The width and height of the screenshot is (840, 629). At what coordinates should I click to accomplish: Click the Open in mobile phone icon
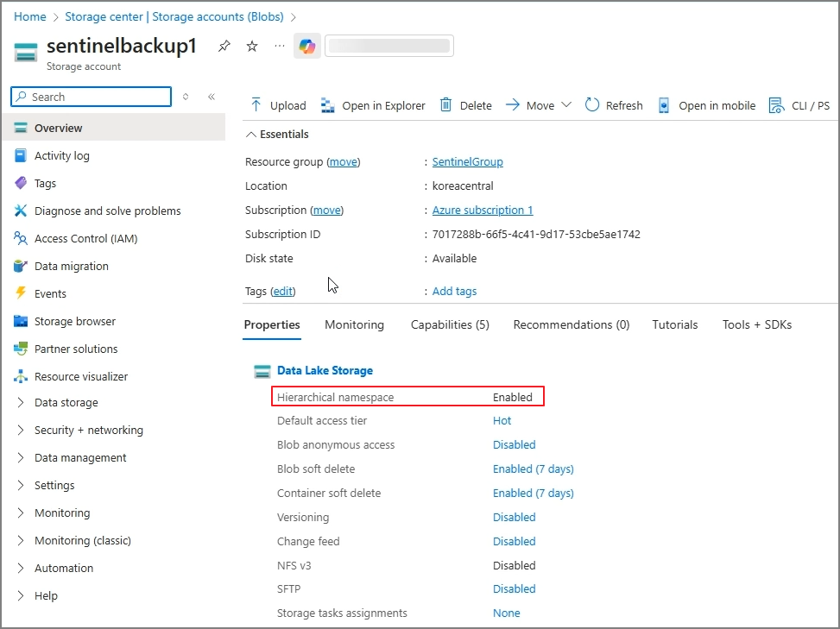click(663, 105)
